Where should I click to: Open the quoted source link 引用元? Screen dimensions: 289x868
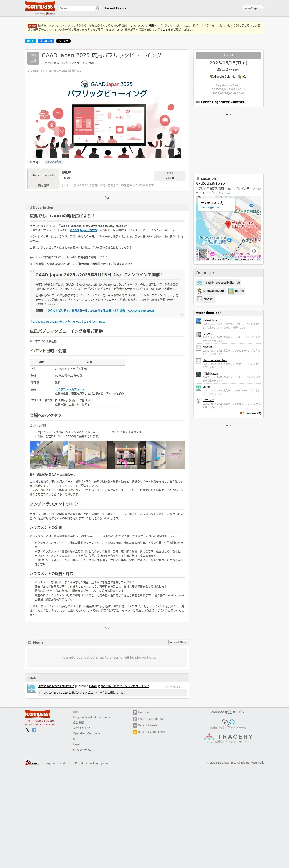click(x=100, y=311)
